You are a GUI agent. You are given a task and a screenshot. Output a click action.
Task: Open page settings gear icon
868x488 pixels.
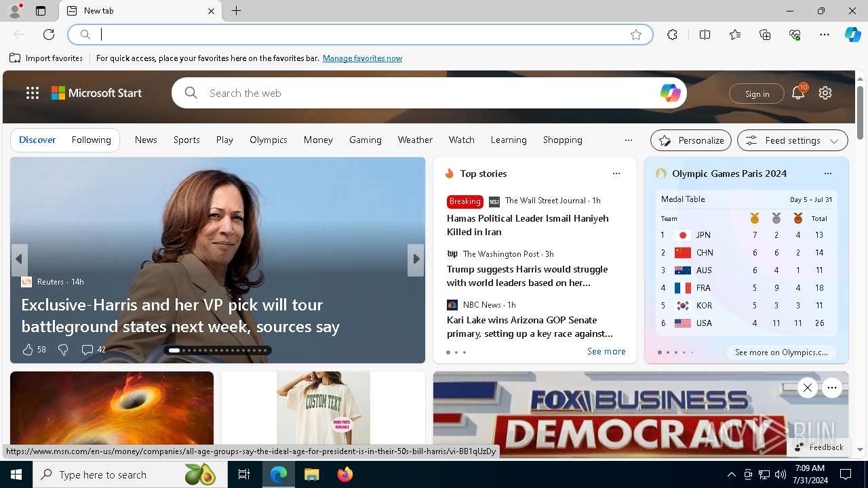pyautogui.click(x=825, y=93)
